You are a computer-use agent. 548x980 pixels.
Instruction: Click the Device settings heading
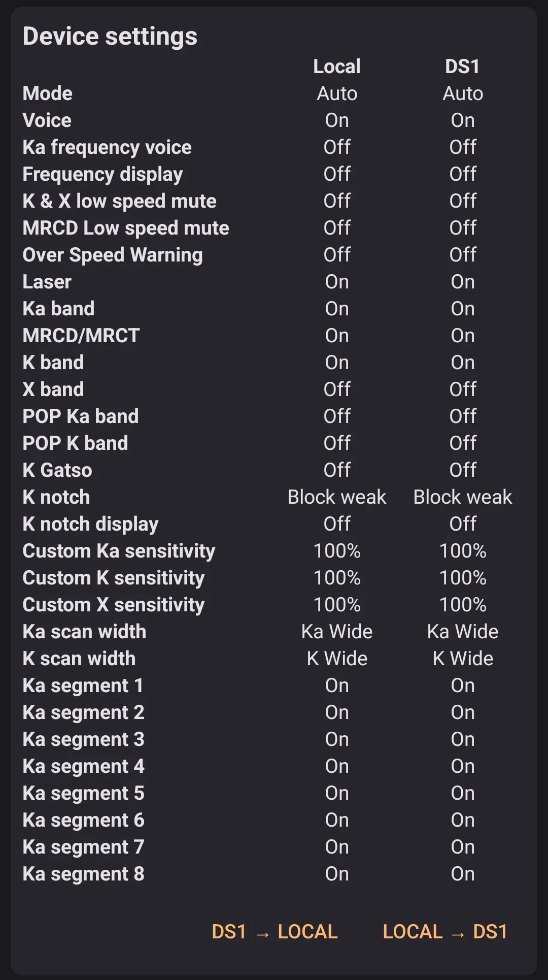coord(110,37)
